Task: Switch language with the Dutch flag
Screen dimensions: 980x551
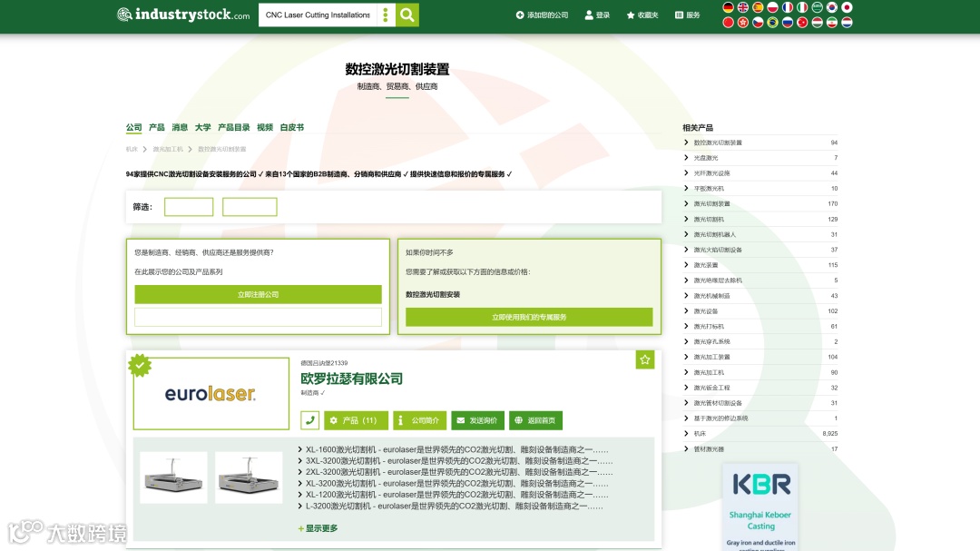Action: pos(847,23)
